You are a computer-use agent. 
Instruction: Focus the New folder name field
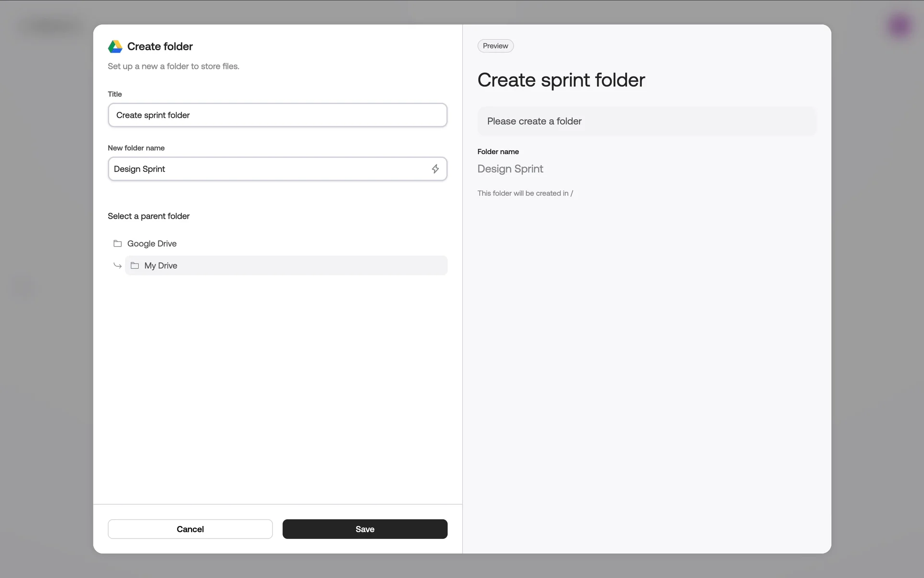pyautogui.click(x=269, y=169)
